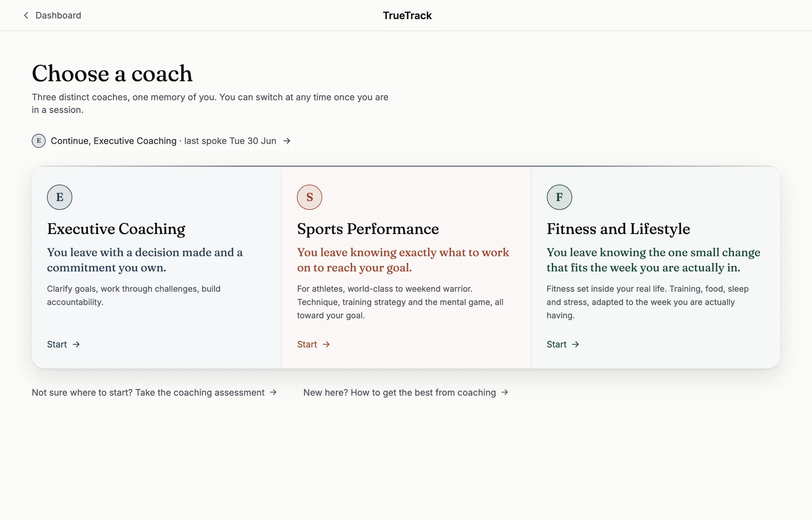
Task: Click 'You leave knowing the one small change' tagline
Action: click(653, 260)
